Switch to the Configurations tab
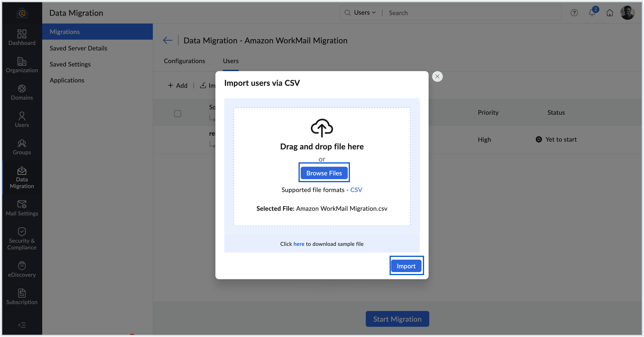 tap(184, 61)
